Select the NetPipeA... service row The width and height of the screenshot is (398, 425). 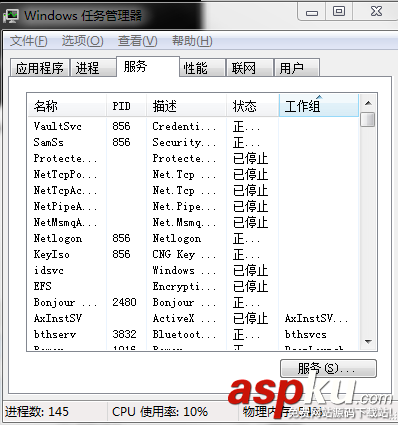[193, 206]
